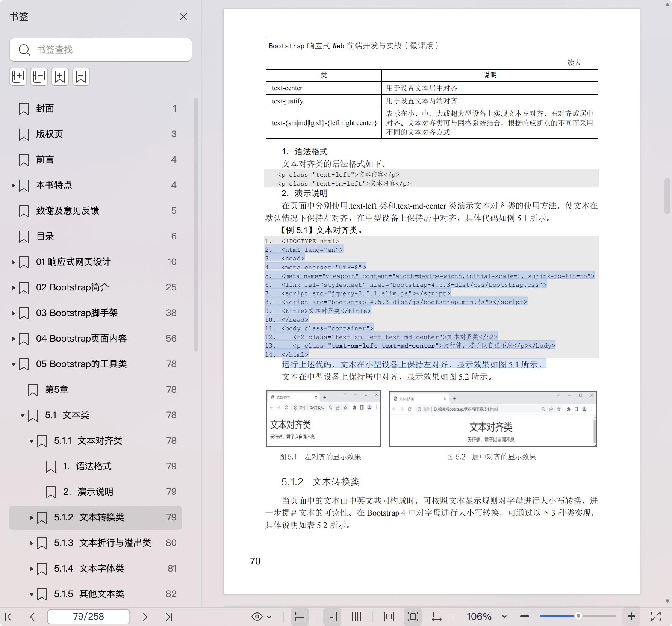This screenshot has height=626, width=672.
Task: Select the 02 Bootstrap简介 bookmark label
Action: (72, 287)
